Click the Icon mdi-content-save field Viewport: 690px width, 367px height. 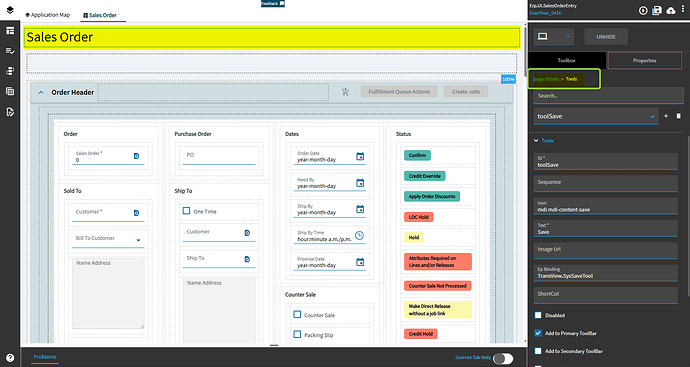click(606, 206)
